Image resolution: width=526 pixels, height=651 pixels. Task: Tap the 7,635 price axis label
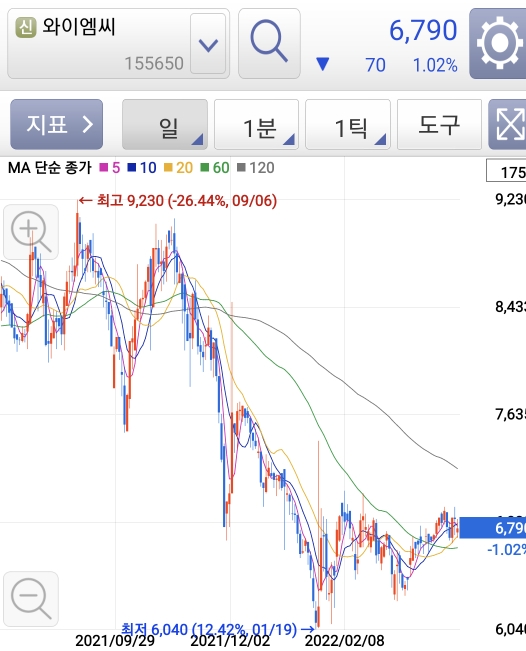510,414
